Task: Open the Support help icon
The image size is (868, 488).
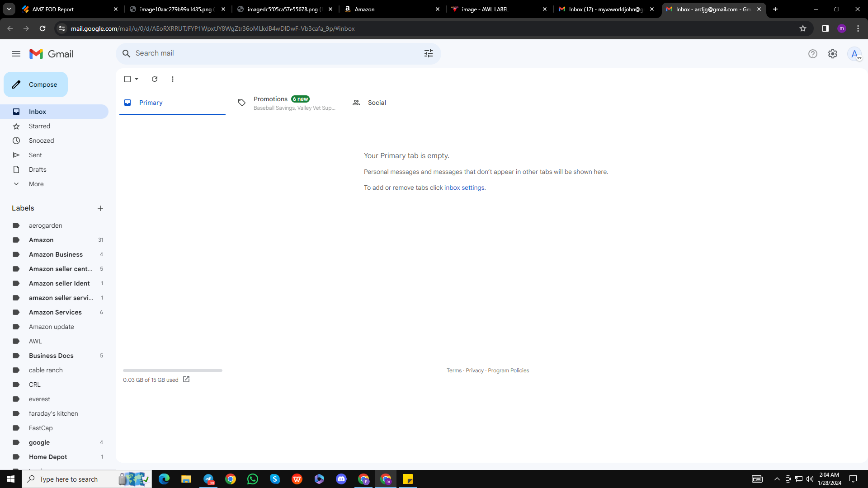Action: click(813, 54)
